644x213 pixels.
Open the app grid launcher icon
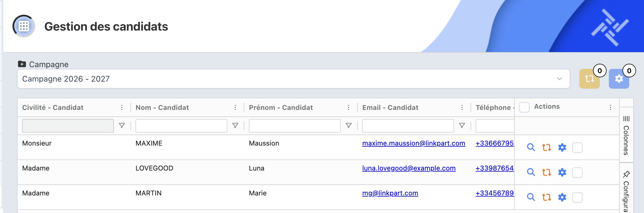24,26
